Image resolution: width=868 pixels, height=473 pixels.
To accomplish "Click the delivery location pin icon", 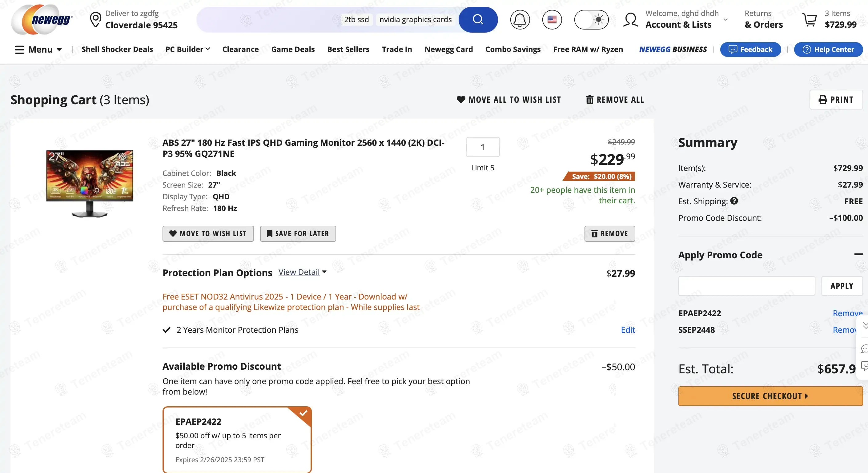I will [96, 19].
